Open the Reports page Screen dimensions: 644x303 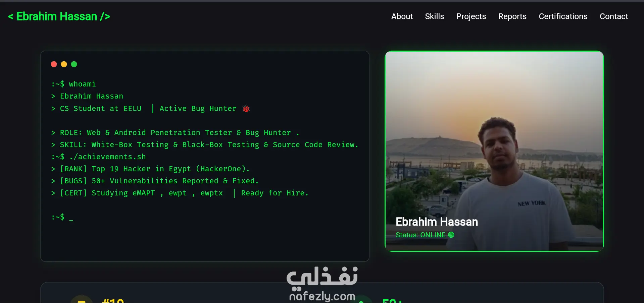512,16
